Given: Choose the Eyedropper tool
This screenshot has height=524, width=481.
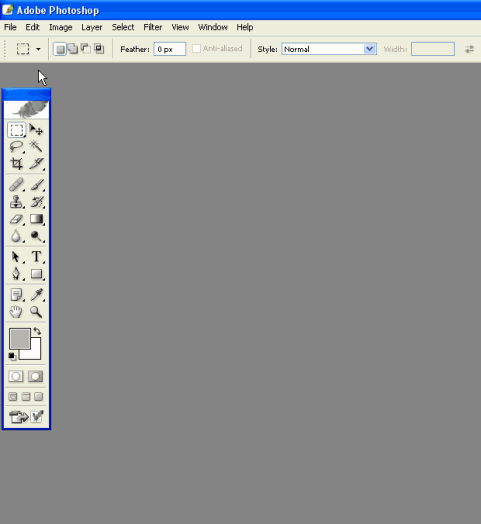Looking at the screenshot, I should [36, 294].
